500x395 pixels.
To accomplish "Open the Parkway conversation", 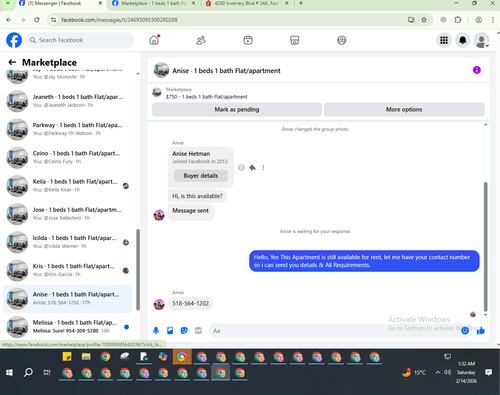I will click(68, 129).
